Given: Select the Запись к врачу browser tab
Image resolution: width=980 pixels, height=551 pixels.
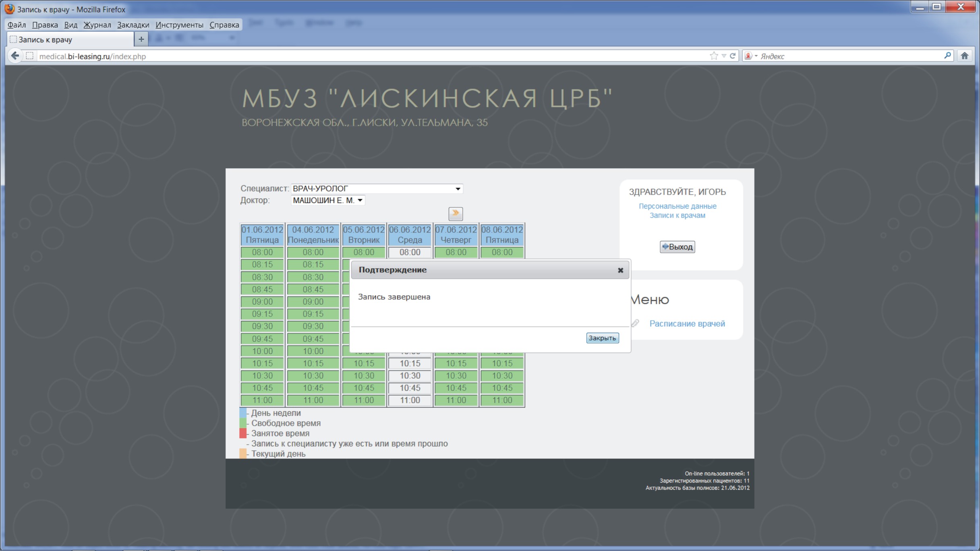Looking at the screenshot, I should tap(70, 39).
